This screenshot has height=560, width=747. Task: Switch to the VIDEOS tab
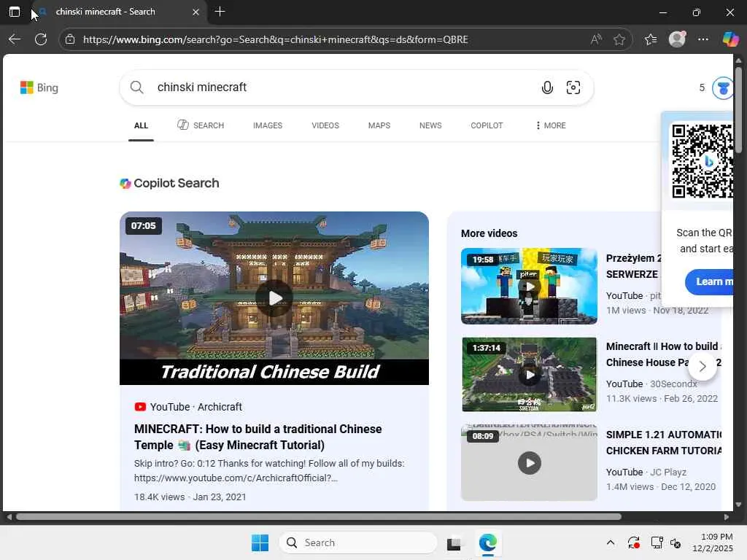(325, 125)
